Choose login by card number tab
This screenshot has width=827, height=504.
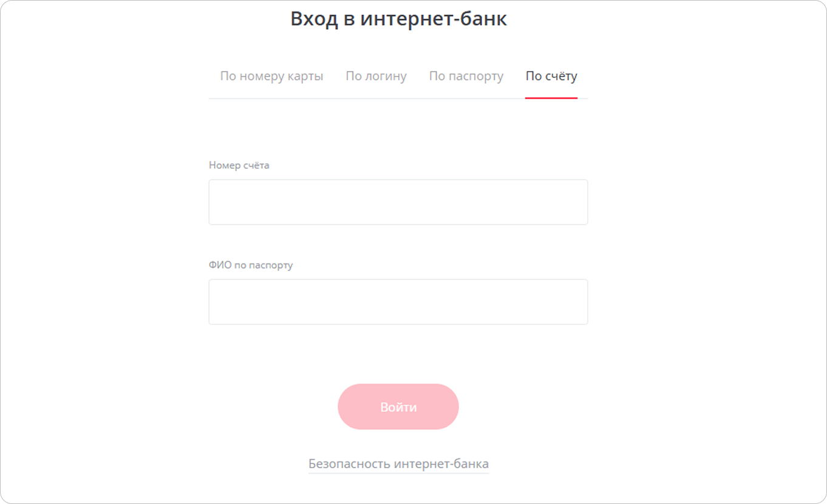click(271, 77)
